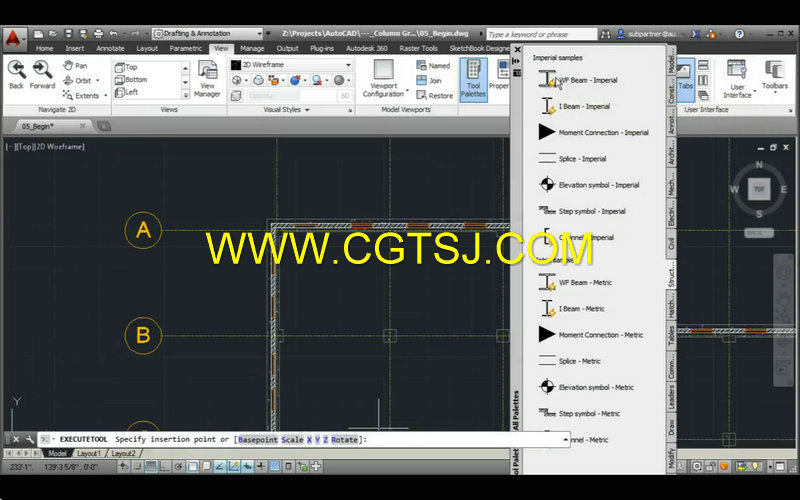Click the Named viewports tool

pyautogui.click(x=433, y=65)
